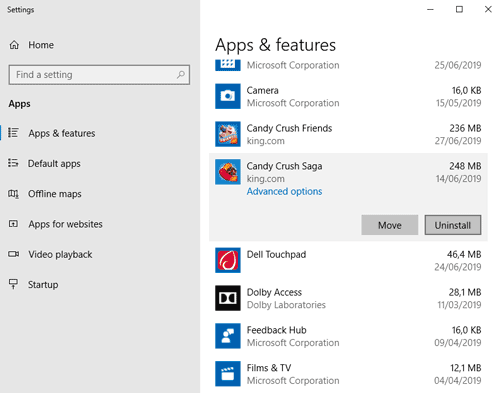Click the Candy Crush Friends app icon
Viewport: 500px width, 393px height.
click(228, 134)
